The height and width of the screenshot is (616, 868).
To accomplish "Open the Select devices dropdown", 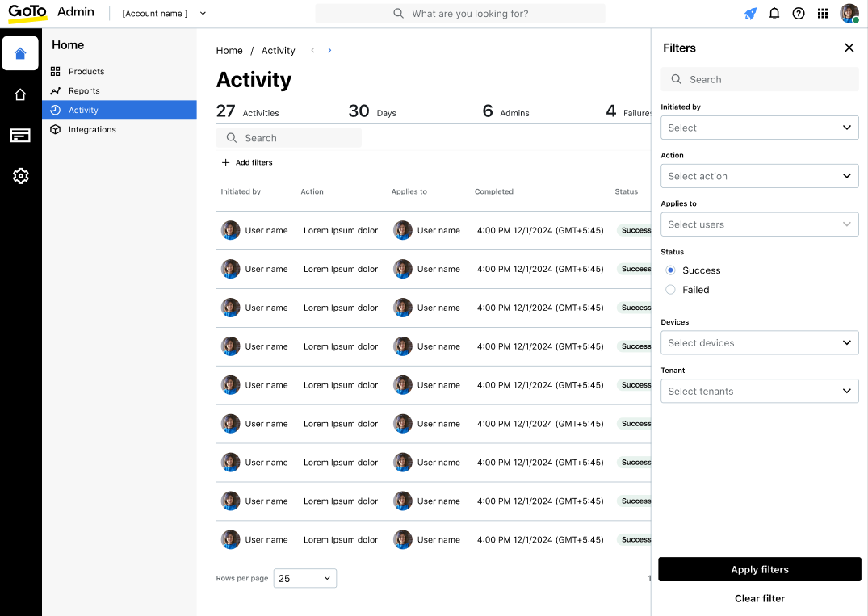I will 759,343.
